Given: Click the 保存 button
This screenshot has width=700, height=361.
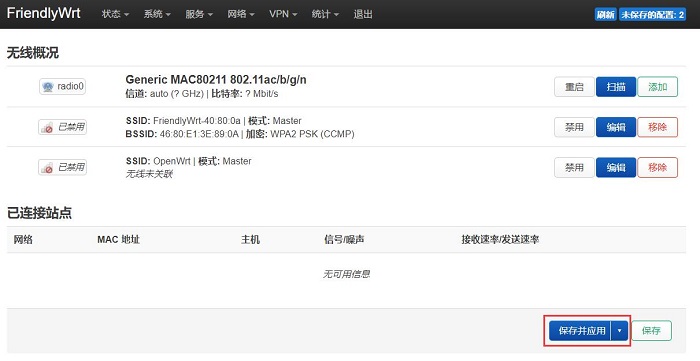Looking at the screenshot, I should [x=651, y=331].
